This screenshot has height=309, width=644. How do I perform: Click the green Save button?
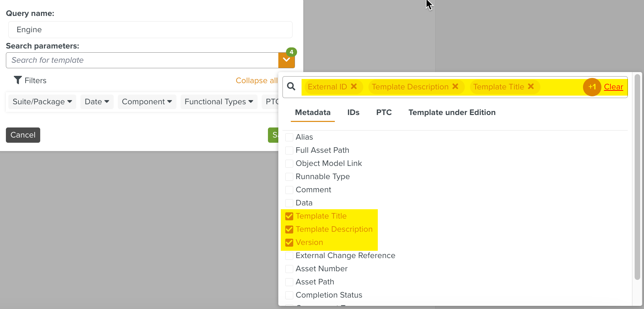click(273, 135)
